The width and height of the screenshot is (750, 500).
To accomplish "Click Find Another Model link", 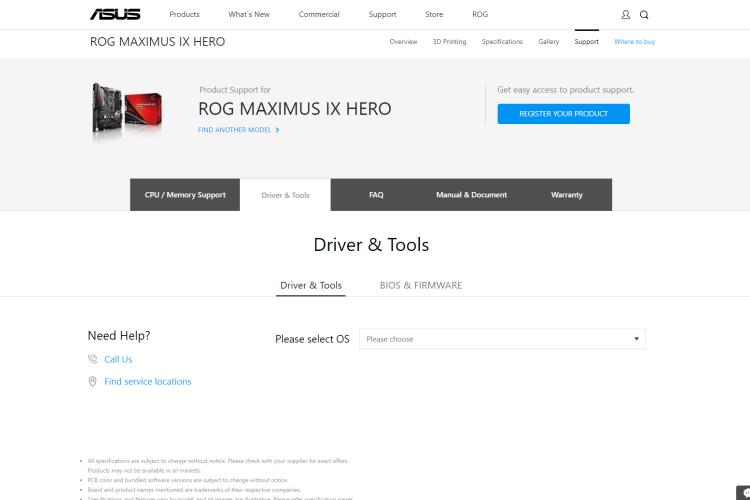I will (234, 130).
